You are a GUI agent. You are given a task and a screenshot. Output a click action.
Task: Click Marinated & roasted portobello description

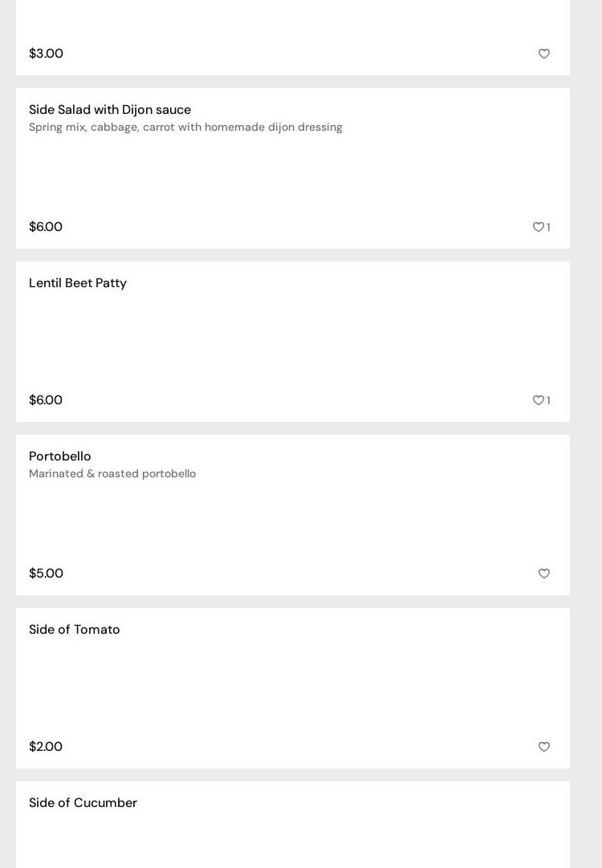112,474
